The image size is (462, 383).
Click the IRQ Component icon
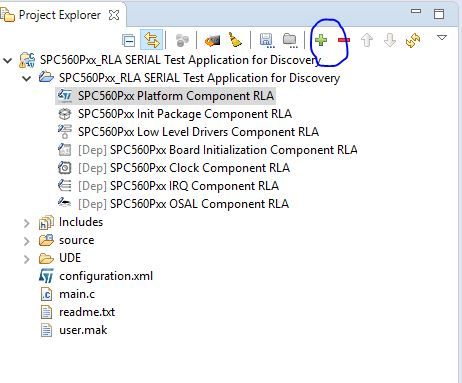(65, 185)
